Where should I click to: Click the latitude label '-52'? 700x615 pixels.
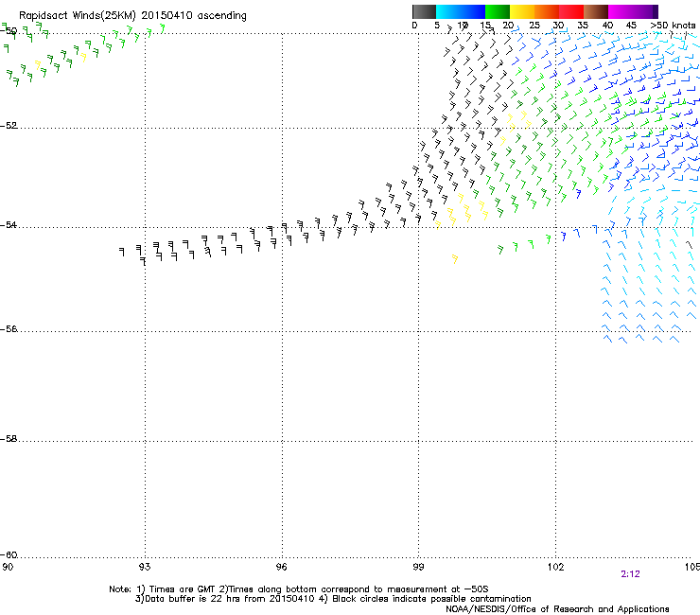tap(9, 126)
